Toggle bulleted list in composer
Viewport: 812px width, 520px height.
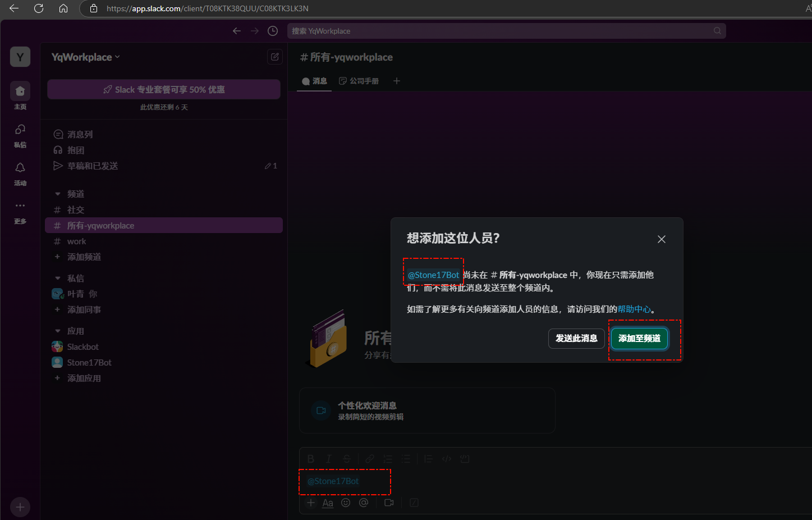[x=406, y=459]
